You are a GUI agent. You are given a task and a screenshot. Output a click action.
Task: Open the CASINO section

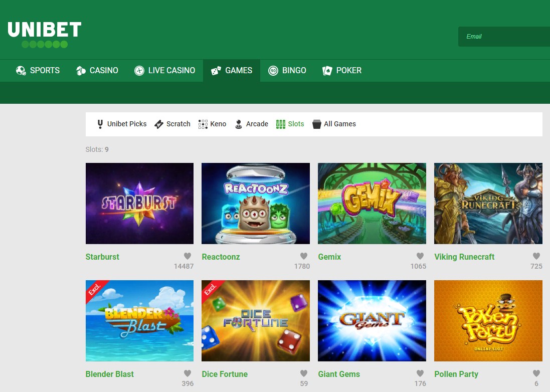(97, 71)
